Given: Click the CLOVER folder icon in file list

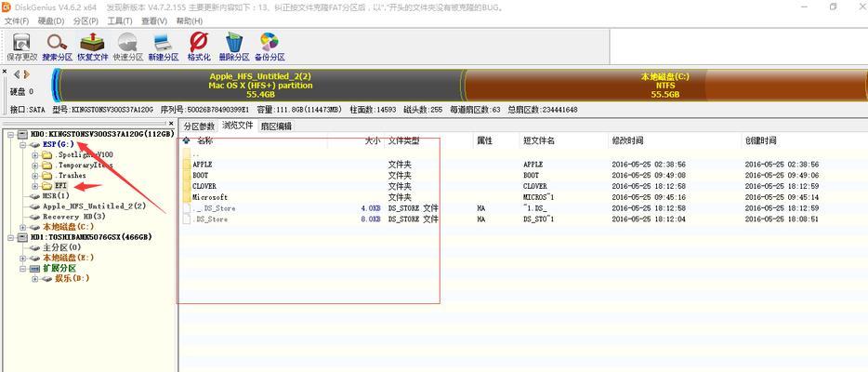Looking at the screenshot, I should (x=187, y=186).
